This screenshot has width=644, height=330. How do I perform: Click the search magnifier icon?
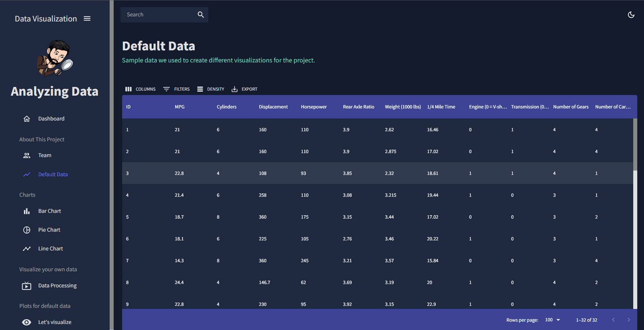coord(201,15)
